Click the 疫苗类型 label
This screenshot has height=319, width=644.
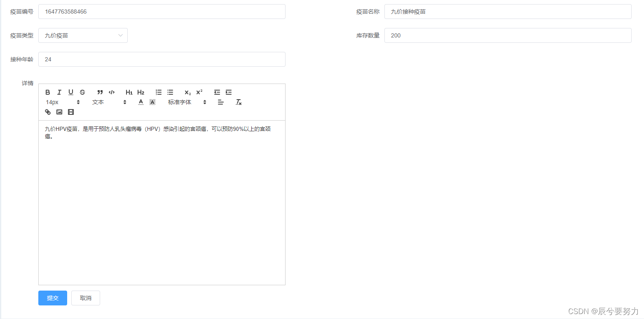click(22, 35)
